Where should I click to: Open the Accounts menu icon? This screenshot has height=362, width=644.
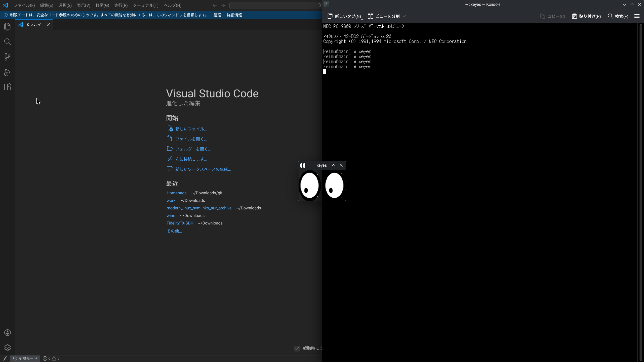pyautogui.click(x=8, y=333)
